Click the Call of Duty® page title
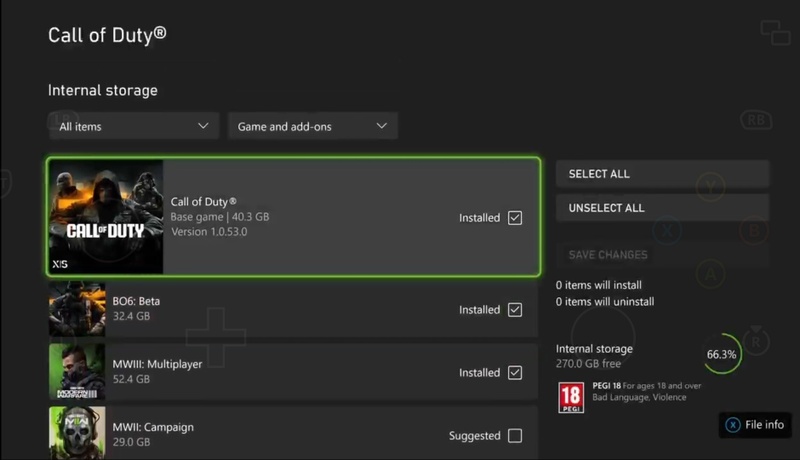This screenshot has height=460, width=800. (x=107, y=35)
